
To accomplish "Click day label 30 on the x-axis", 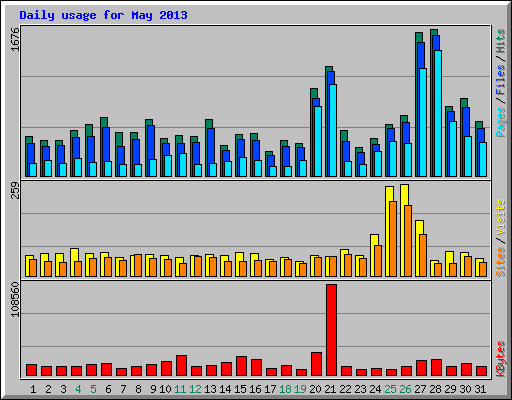I will (x=465, y=389).
